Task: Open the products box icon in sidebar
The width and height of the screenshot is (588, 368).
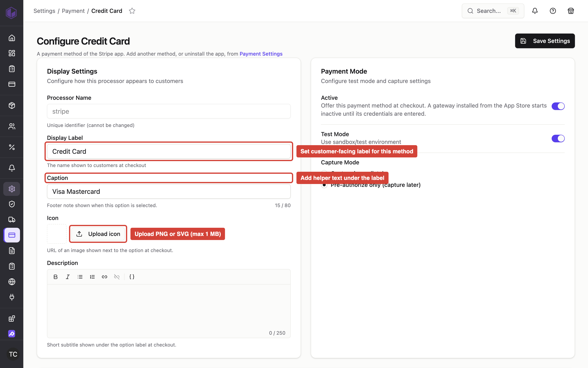Action: [12, 105]
